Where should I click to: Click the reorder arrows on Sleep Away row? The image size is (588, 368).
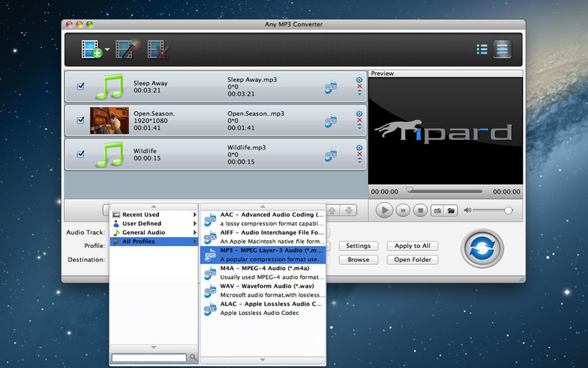tap(359, 93)
